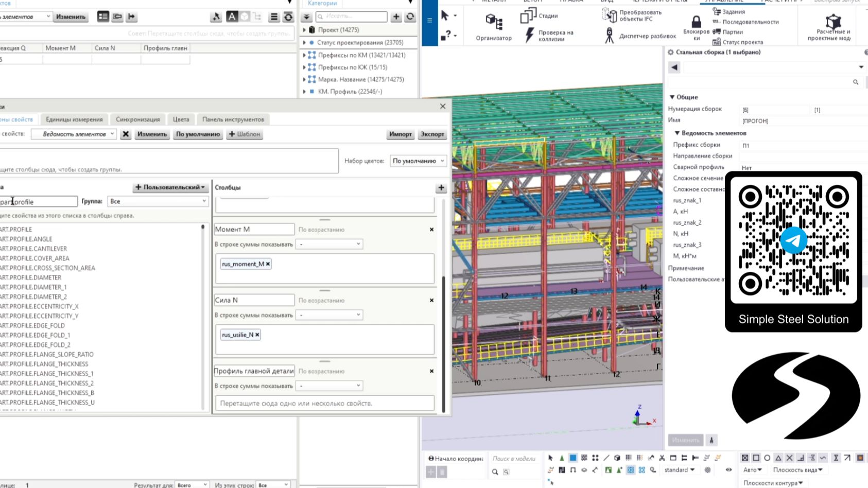Open Расчетные и проектные модели
The width and height of the screenshot is (868, 488).
click(x=830, y=28)
